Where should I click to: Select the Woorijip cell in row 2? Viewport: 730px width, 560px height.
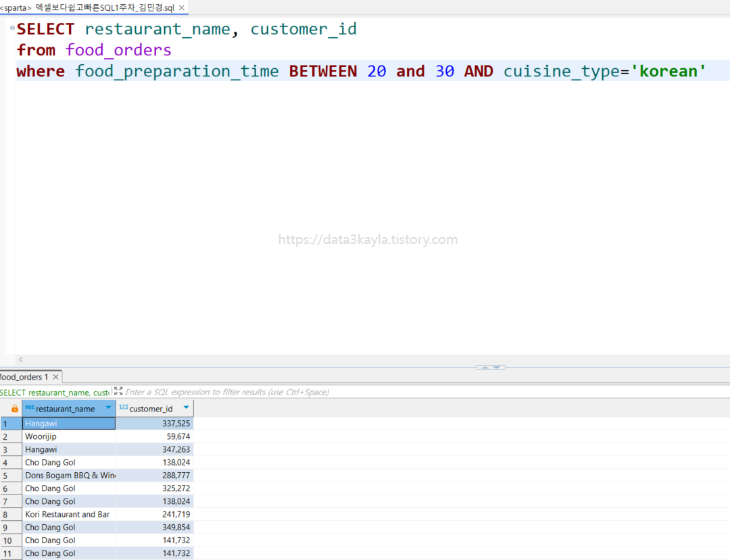point(69,436)
